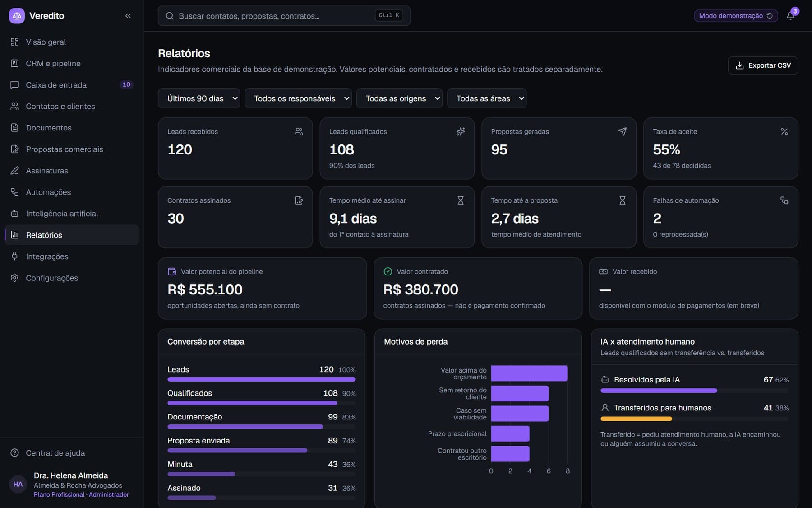Click the Plano Profissional · Administrador link
Viewport: 812px width, 508px height.
(x=81, y=495)
